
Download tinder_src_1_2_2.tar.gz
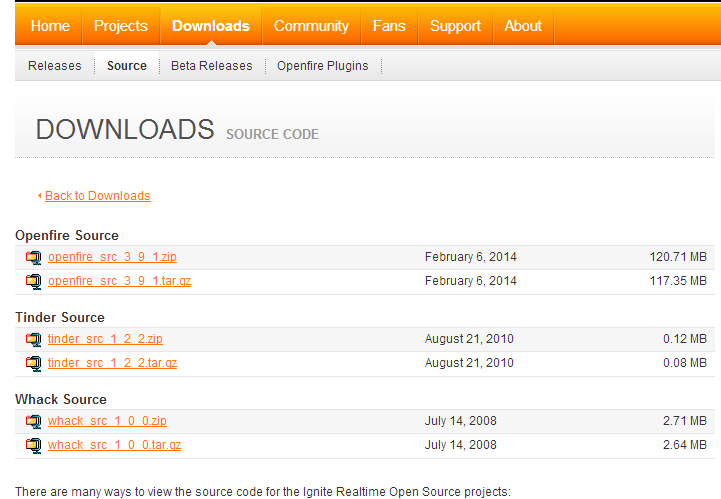(x=112, y=363)
